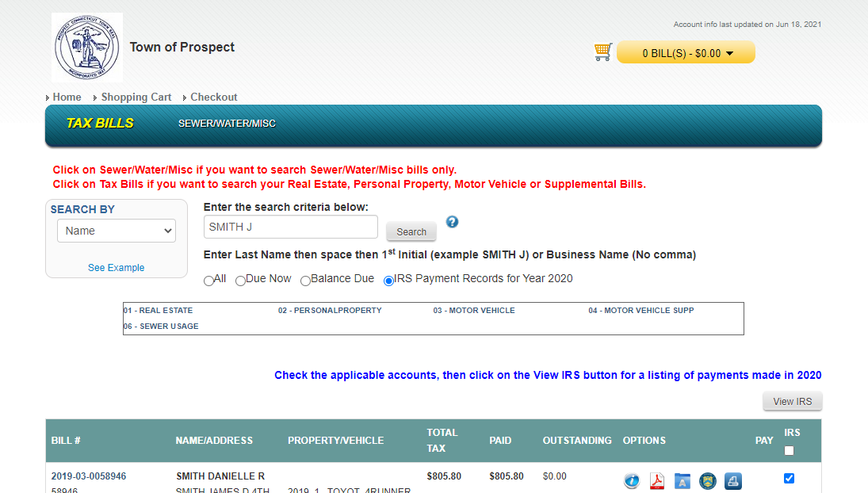The width and height of the screenshot is (868, 493).
Task: Click the blue help question mark icon
Action: click(452, 222)
